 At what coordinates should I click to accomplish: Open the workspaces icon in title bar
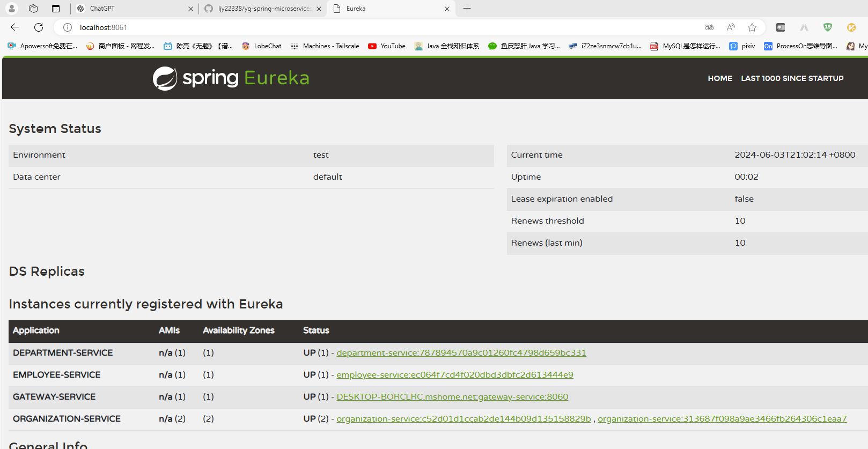point(33,9)
